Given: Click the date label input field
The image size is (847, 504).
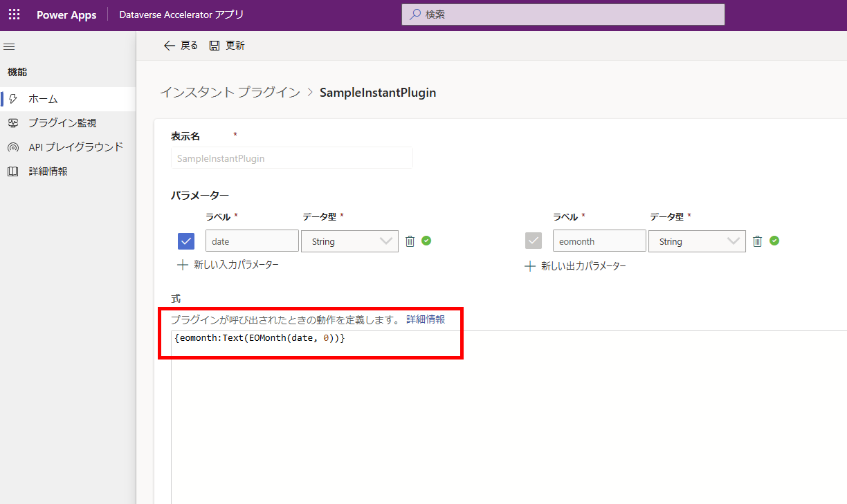Looking at the screenshot, I should point(252,241).
